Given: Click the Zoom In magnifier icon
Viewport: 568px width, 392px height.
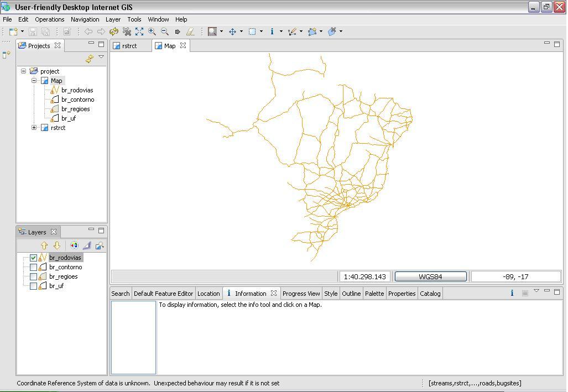Looking at the screenshot, I should [x=152, y=32].
